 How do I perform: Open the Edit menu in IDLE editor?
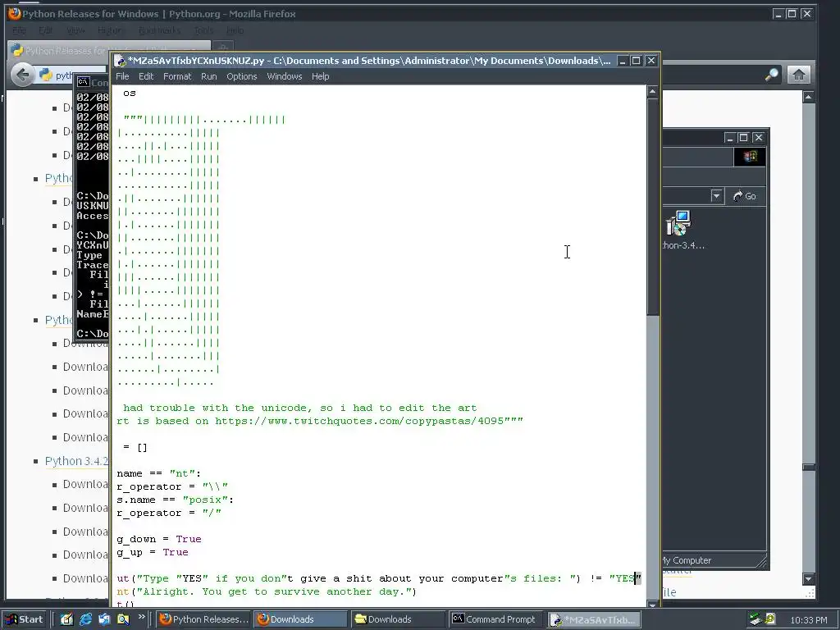[x=146, y=76]
